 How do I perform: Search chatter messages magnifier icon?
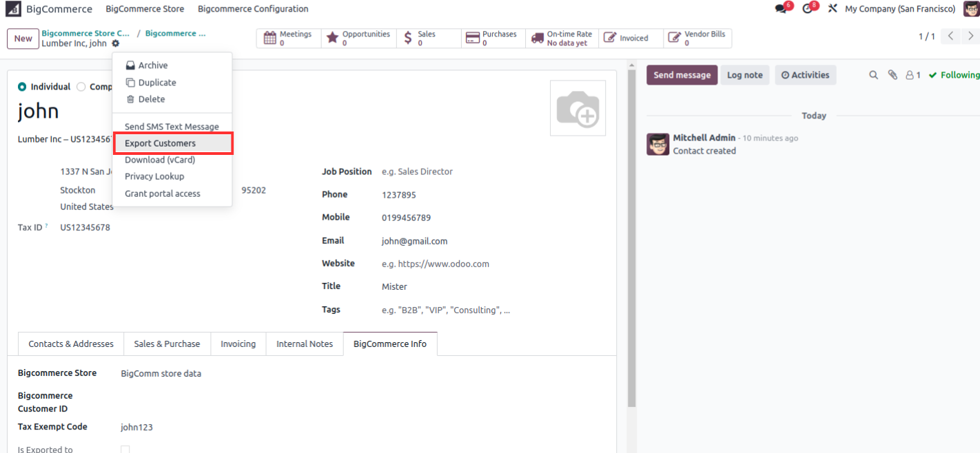pos(873,75)
